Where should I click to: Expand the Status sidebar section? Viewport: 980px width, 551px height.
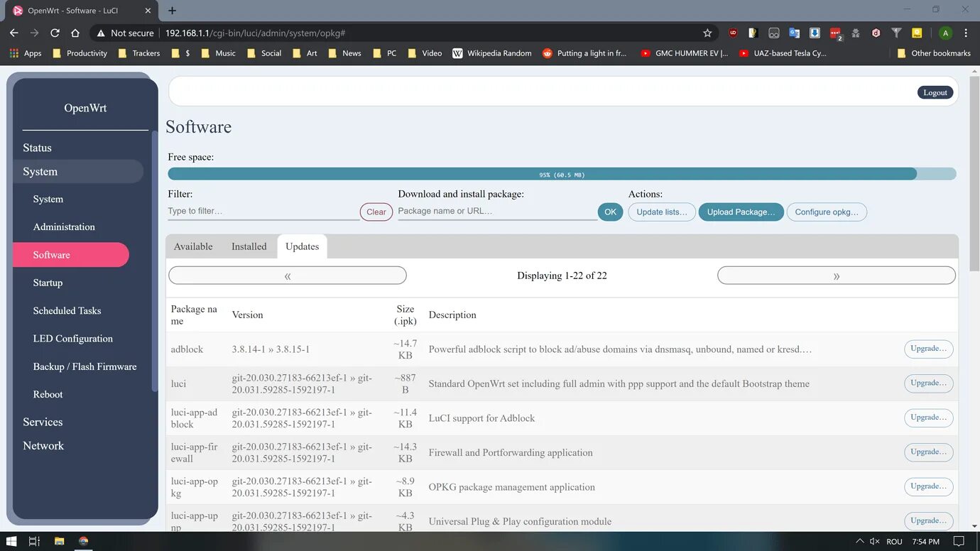37,148
